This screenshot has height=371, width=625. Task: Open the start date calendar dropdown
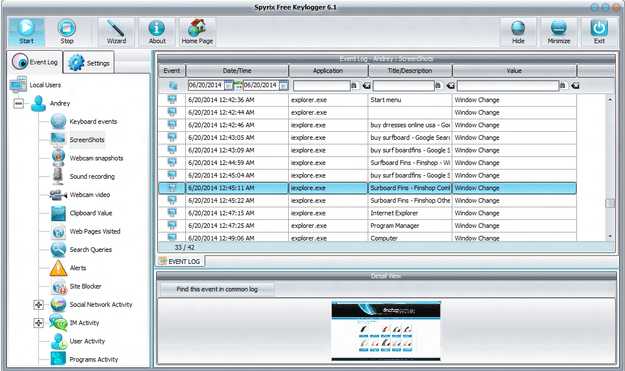tap(228, 86)
